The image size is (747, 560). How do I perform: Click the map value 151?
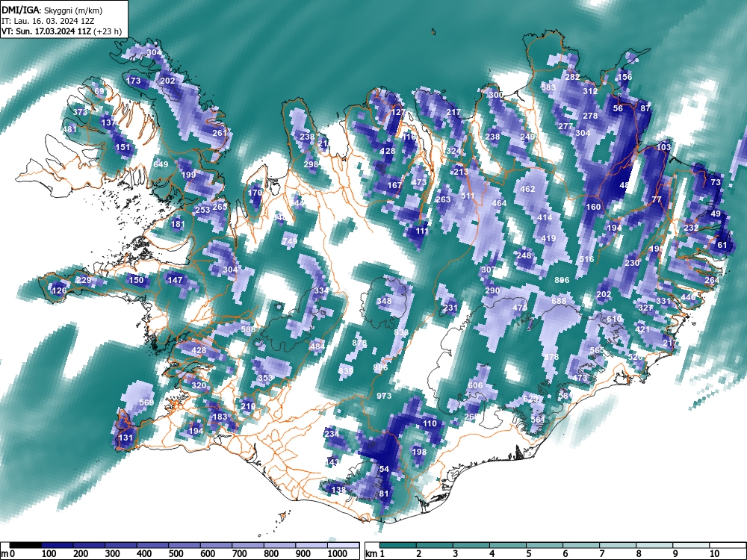pyautogui.click(x=123, y=147)
